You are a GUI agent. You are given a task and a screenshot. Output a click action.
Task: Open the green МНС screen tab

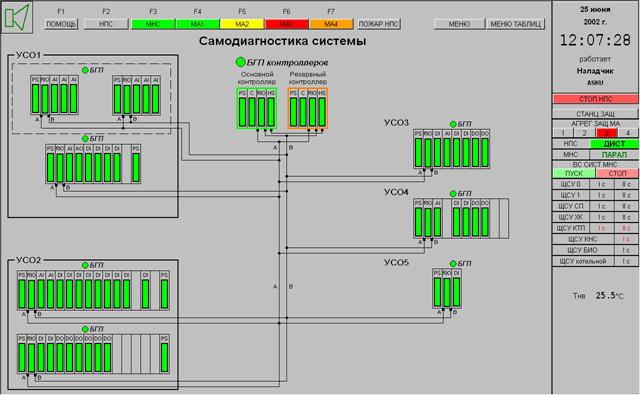(153, 24)
